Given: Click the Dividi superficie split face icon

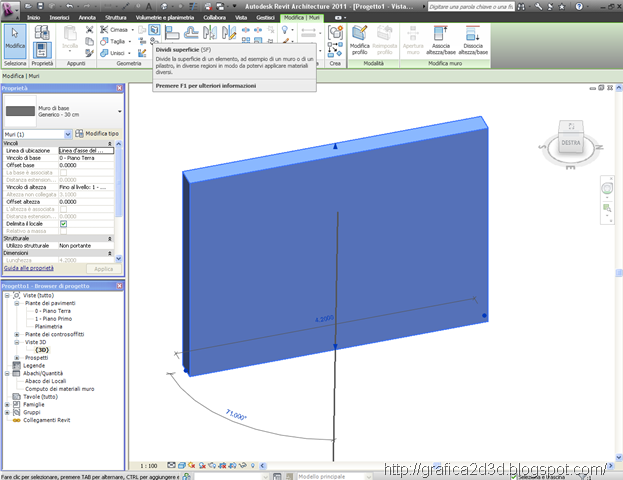Looking at the screenshot, I should tap(154, 30).
